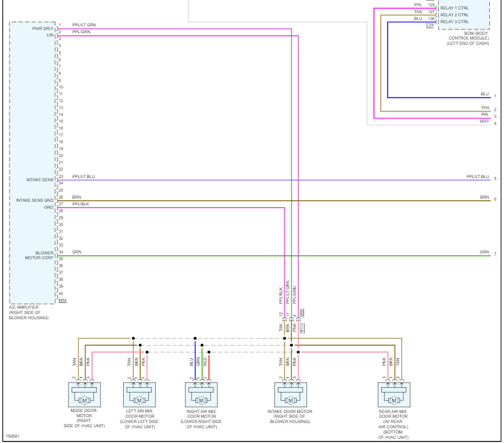Select the Intake Door Motor symbol
504x443 pixels.
(291, 395)
